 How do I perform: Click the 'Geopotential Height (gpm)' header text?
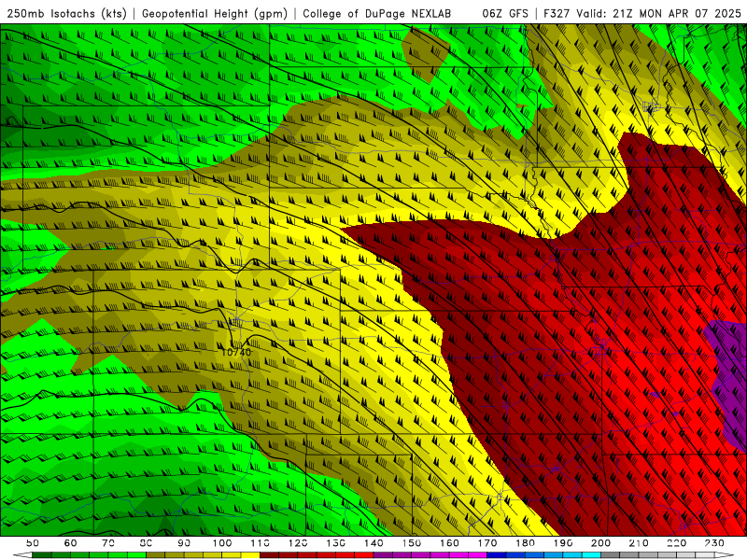(215, 13)
